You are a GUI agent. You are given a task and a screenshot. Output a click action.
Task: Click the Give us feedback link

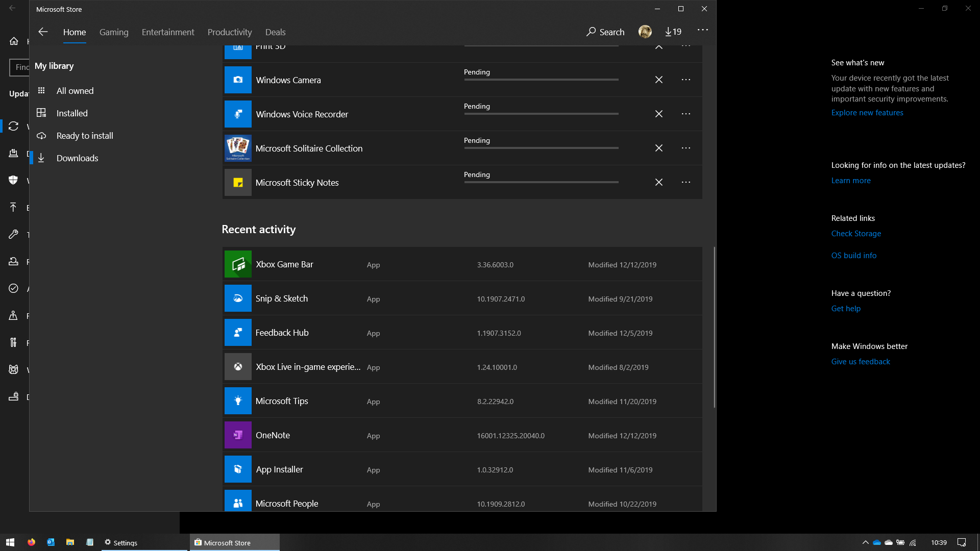click(861, 362)
